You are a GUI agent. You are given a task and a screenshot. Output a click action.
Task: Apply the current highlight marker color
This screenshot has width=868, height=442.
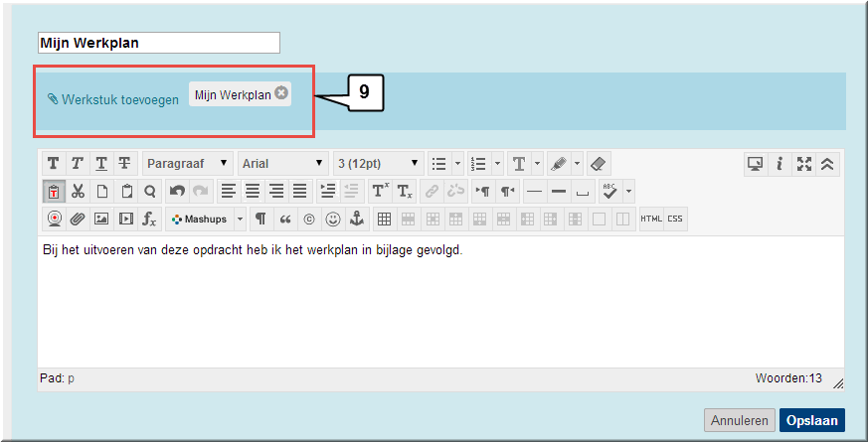click(x=559, y=164)
